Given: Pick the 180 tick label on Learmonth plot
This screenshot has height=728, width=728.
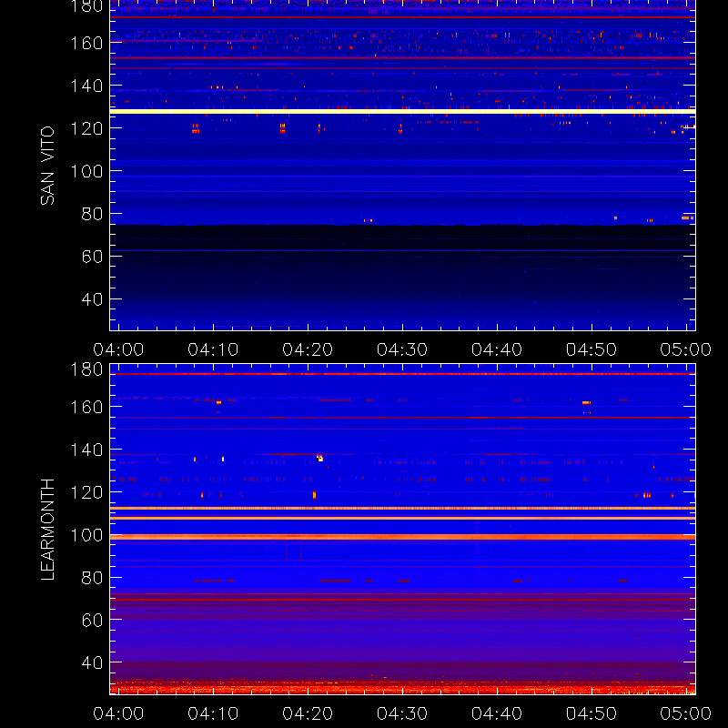Looking at the screenshot, I should pyautogui.click(x=86, y=369).
